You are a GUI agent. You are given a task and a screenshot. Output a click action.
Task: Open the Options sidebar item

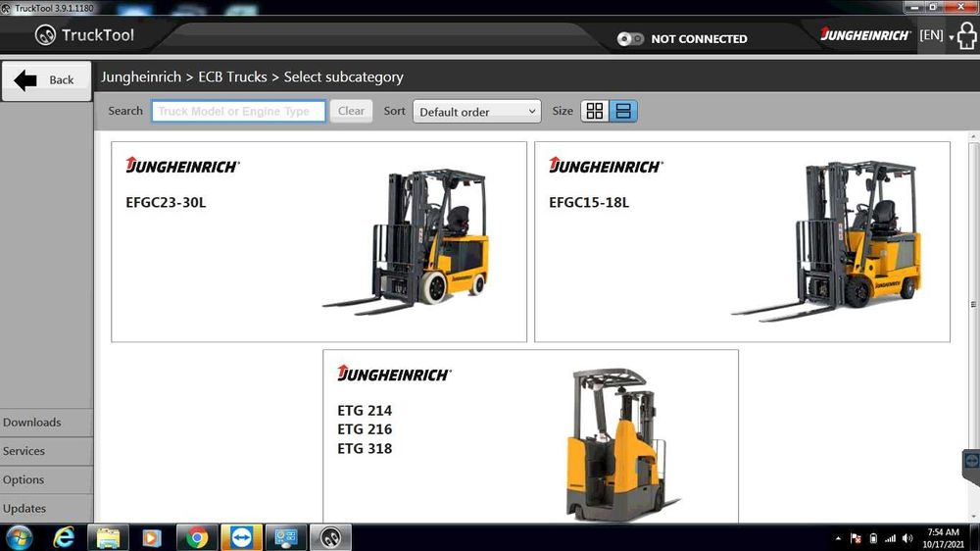46,479
